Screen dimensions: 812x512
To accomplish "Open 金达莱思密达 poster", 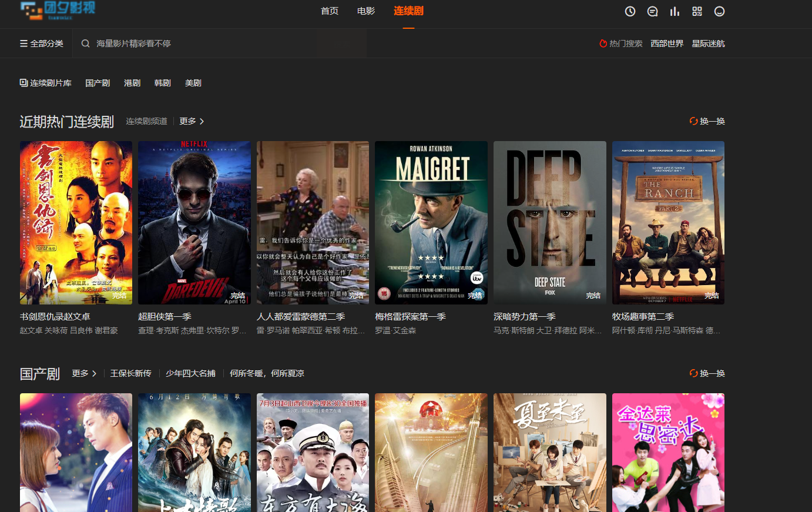I will click(x=668, y=453).
